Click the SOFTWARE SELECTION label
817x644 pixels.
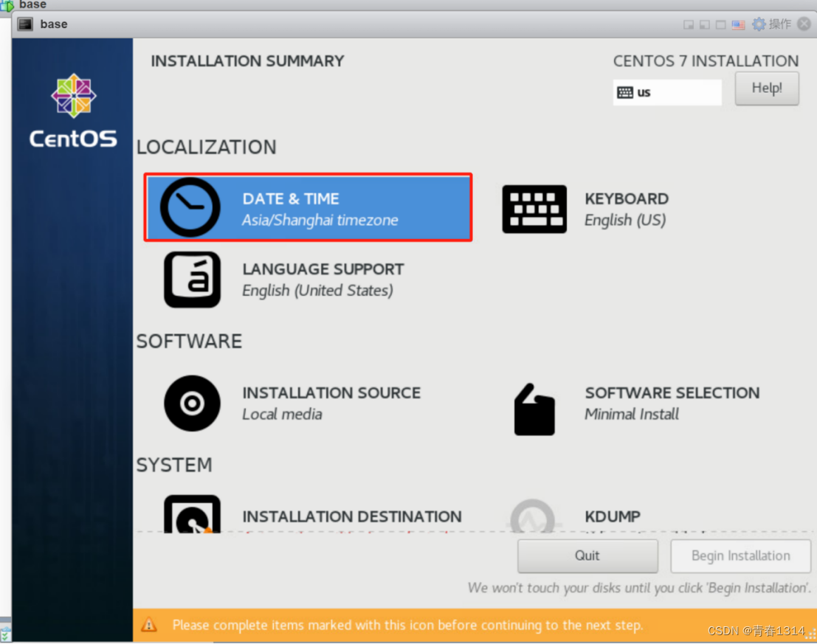[672, 393]
